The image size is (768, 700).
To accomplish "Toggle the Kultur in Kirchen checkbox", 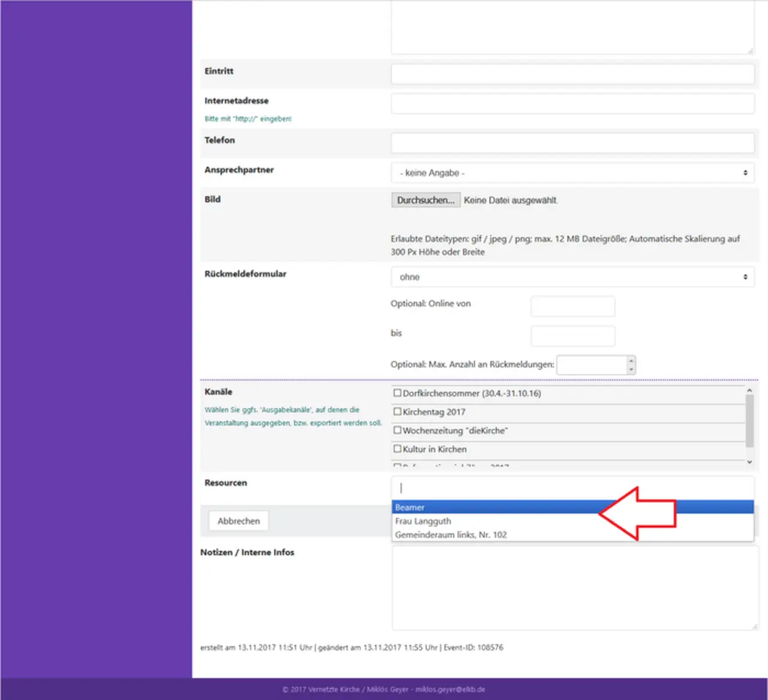I will pos(397,449).
